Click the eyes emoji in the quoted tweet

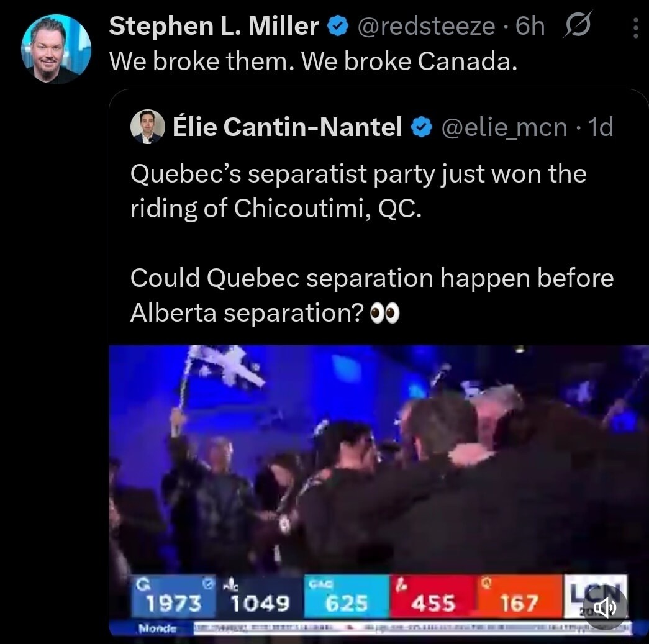pos(384,313)
